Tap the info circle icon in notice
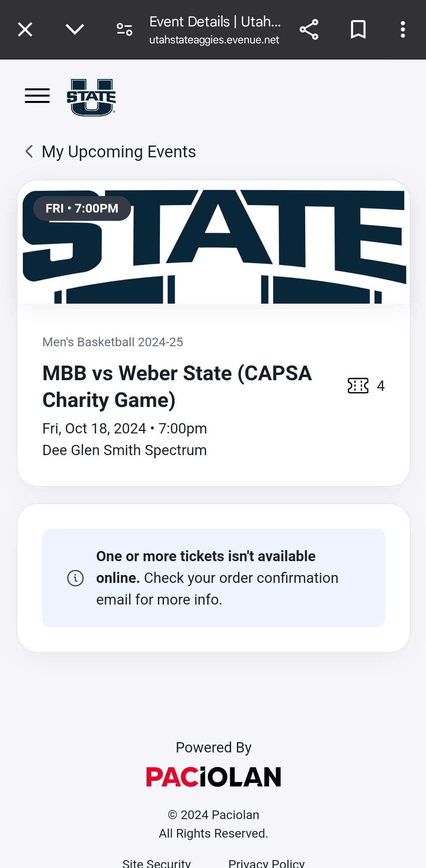The image size is (426, 868). [x=75, y=578]
